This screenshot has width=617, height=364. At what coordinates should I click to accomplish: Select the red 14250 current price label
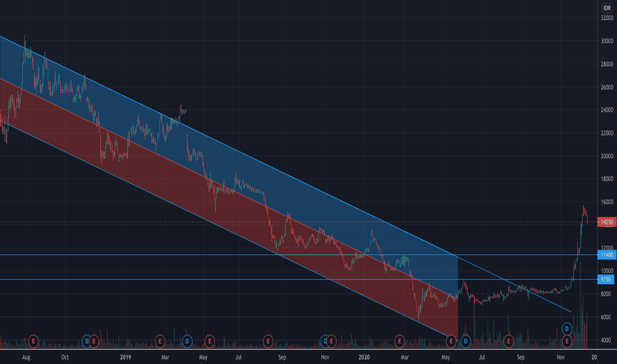coord(606,222)
